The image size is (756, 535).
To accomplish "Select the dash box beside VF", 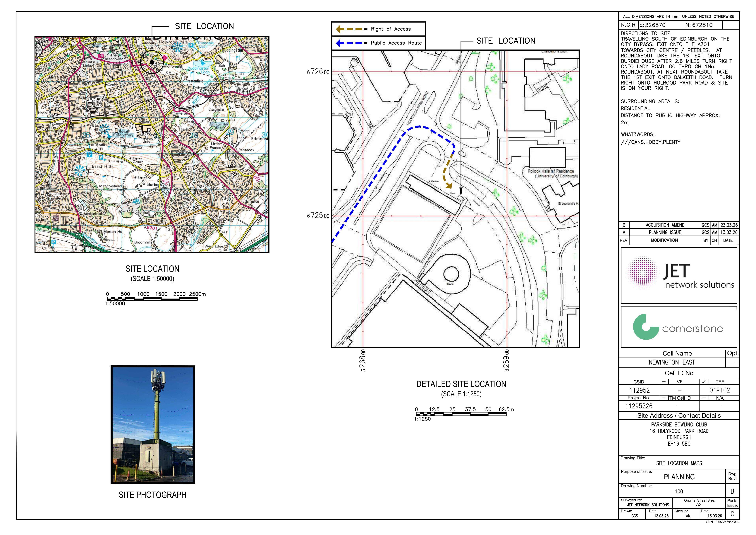I will [x=664, y=382].
